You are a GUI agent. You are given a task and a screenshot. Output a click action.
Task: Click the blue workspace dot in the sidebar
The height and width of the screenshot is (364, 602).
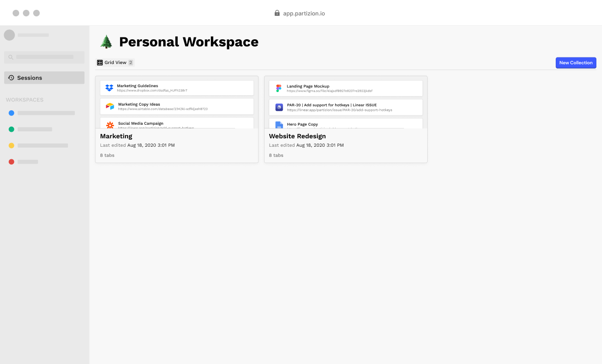tap(12, 113)
